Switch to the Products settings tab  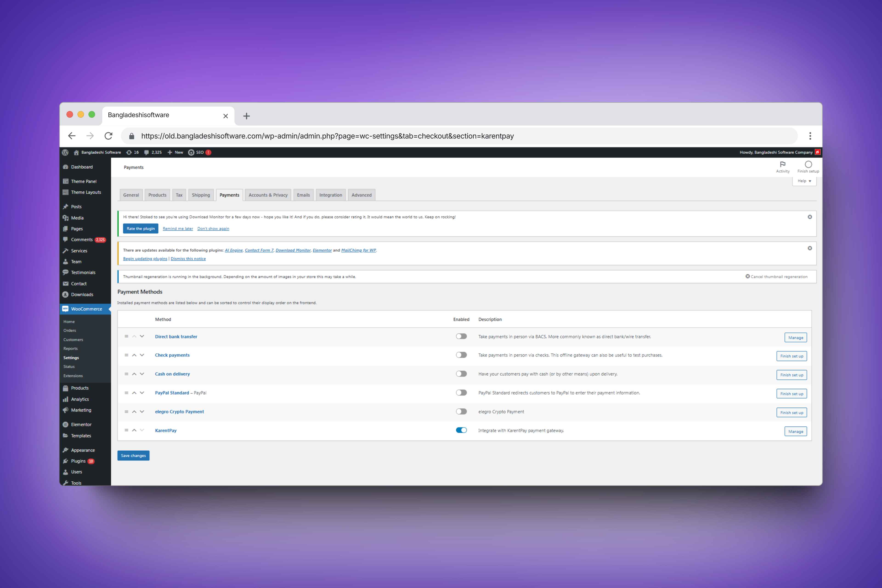(x=157, y=195)
